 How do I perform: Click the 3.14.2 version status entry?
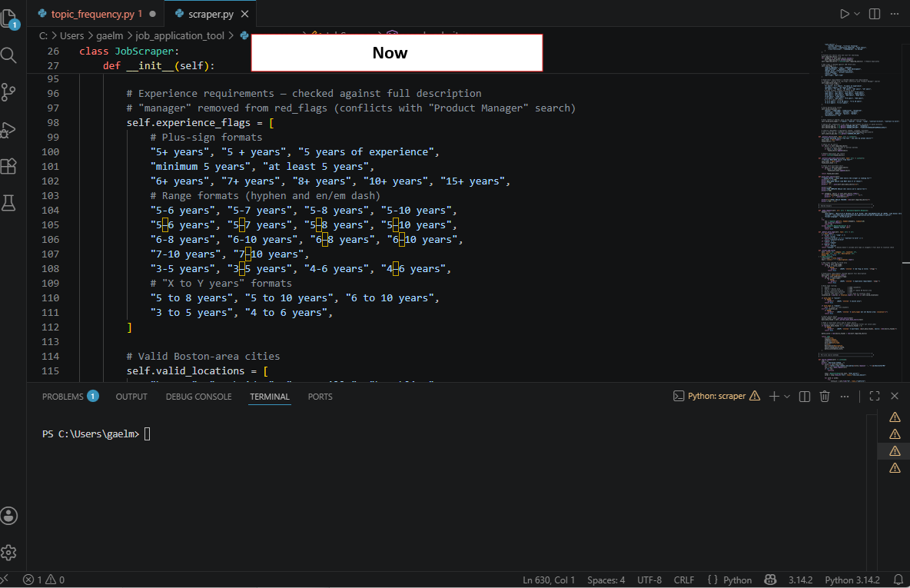pyautogui.click(x=800, y=580)
